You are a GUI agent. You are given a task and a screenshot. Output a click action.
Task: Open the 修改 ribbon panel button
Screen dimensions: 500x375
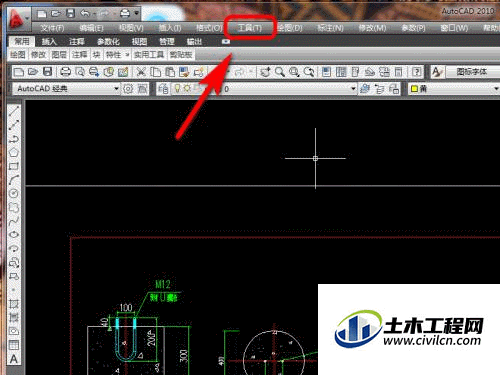[38, 54]
